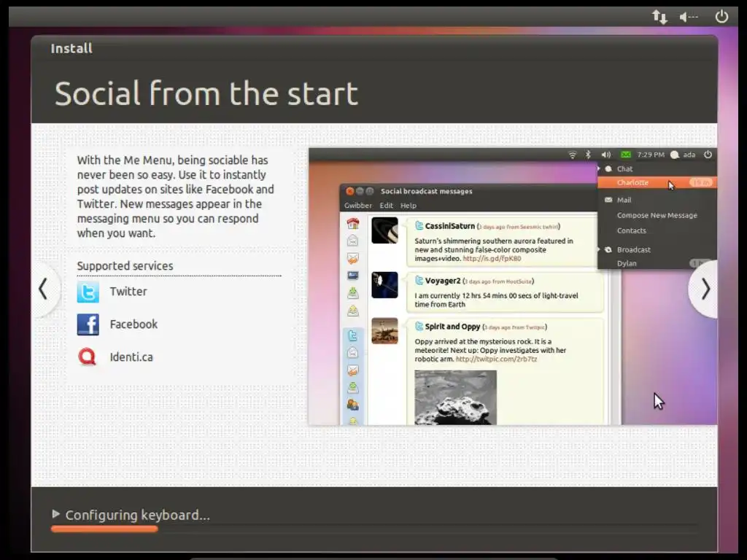Click the Install window title
The height and width of the screenshot is (560, 747).
[71, 49]
